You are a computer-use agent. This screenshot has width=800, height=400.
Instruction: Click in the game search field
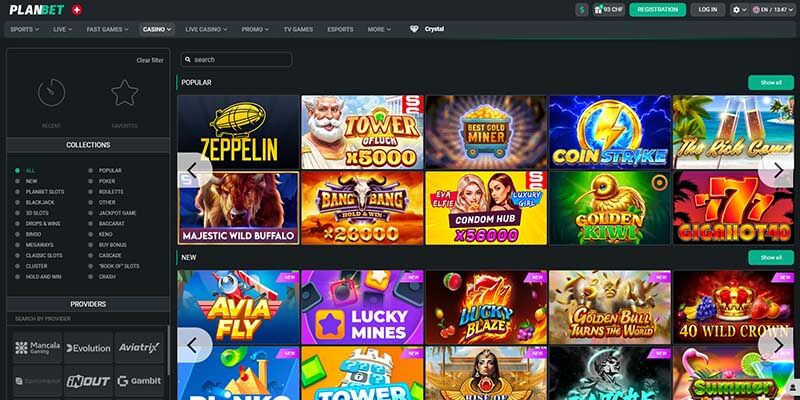[x=236, y=60]
